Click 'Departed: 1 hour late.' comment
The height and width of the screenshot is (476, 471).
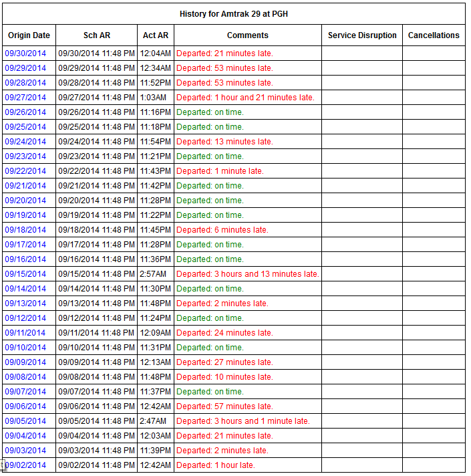pos(216,465)
